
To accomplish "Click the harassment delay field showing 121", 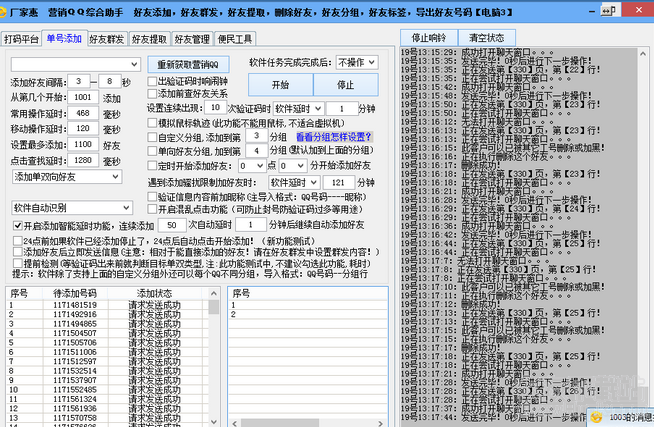I will (x=338, y=182).
